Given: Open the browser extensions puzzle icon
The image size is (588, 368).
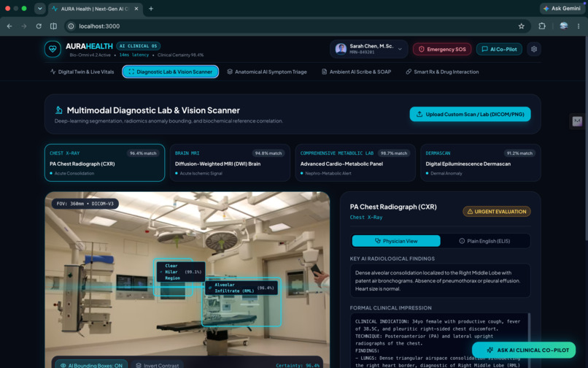Looking at the screenshot, I should pyautogui.click(x=542, y=26).
